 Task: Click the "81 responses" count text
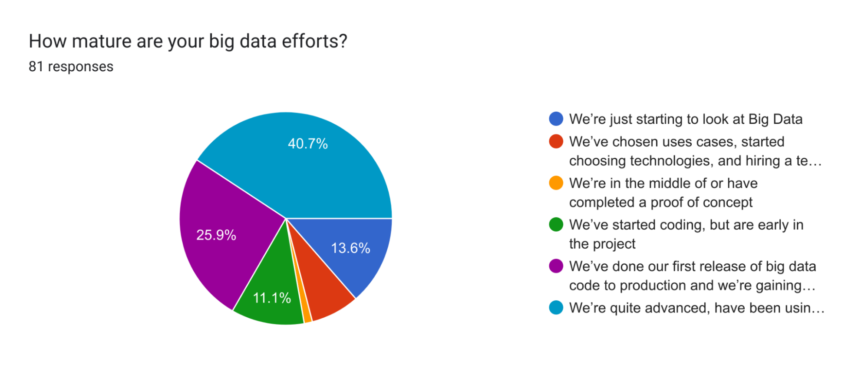71,67
